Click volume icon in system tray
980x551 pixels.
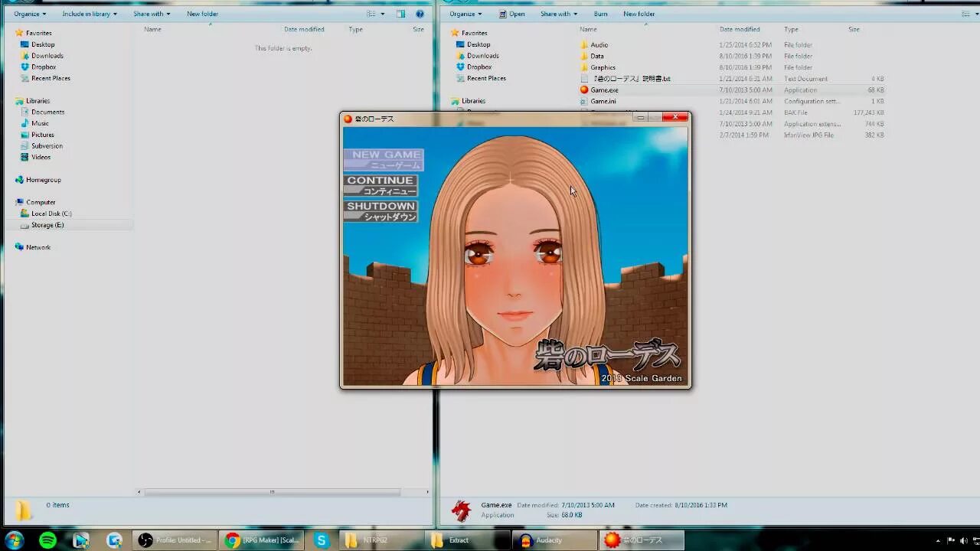[x=963, y=541]
